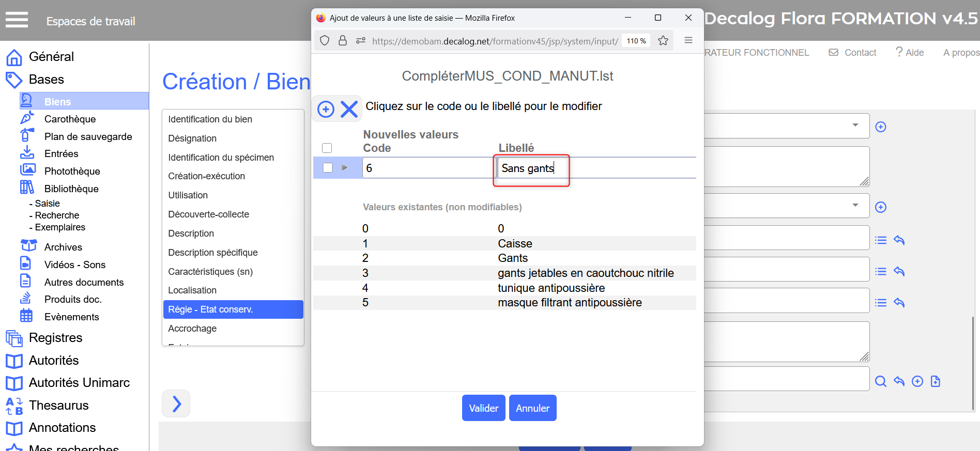
Task: Click the Annuler button
Action: click(532, 408)
